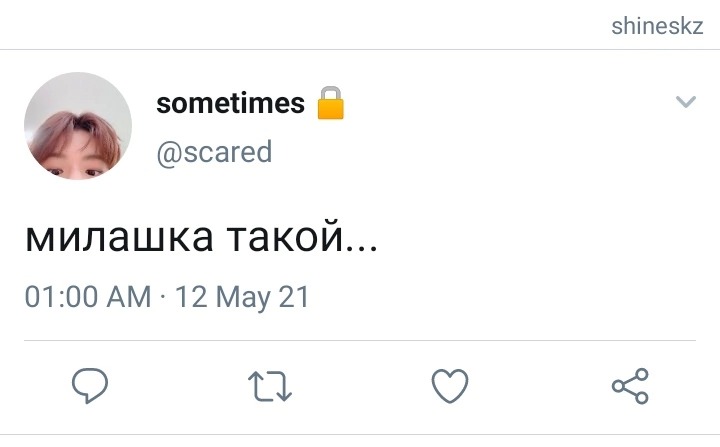Open the profile picture of sometimes
The width and height of the screenshot is (720, 447).
pyautogui.click(x=78, y=125)
